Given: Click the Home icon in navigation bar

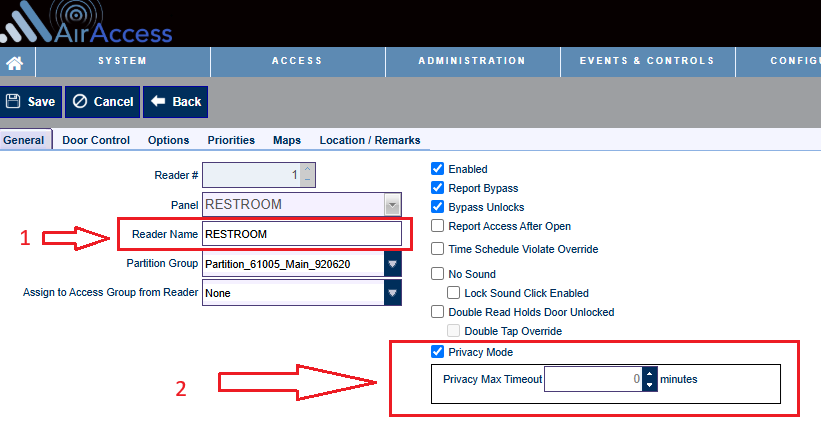Looking at the screenshot, I should coord(15,62).
